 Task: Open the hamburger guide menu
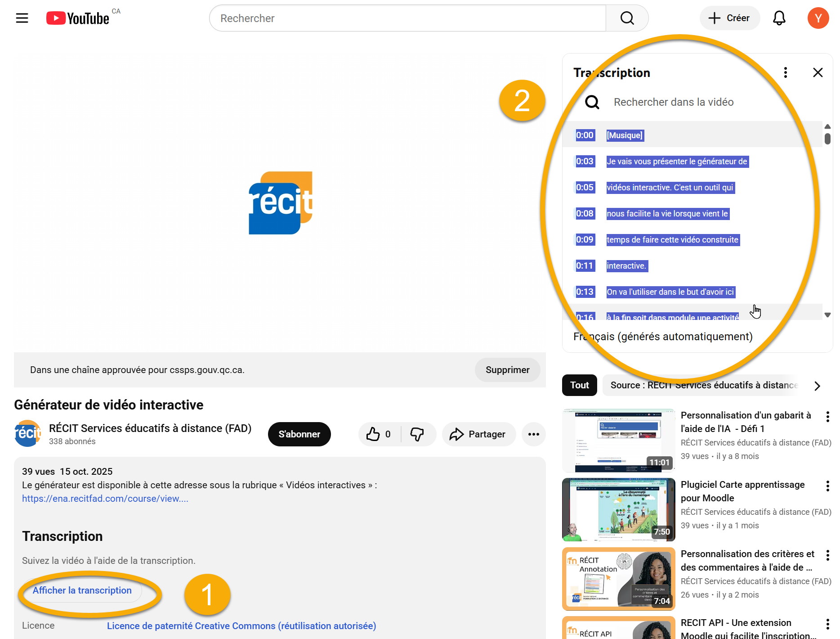[x=22, y=18]
